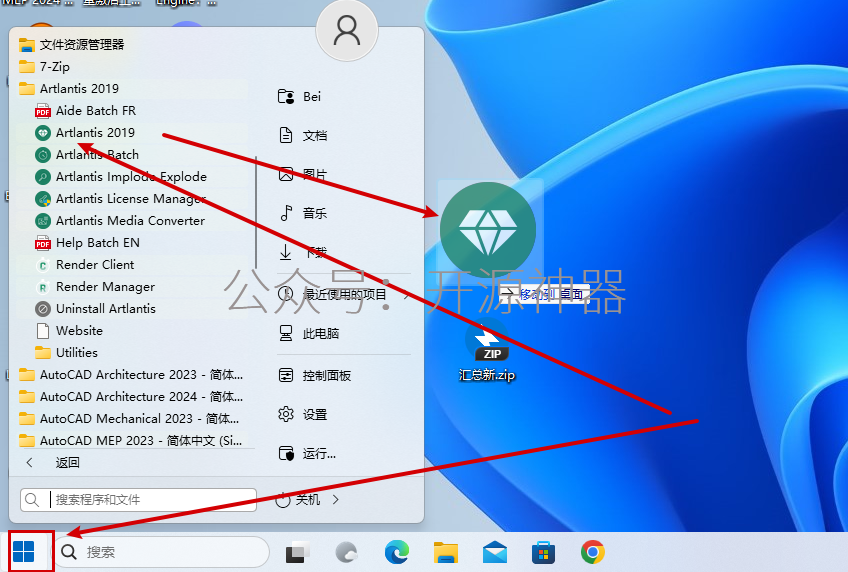The width and height of the screenshot is (848, 572).
Task: Expand the 7-Zip folder
Action: (x=44, y=66)
